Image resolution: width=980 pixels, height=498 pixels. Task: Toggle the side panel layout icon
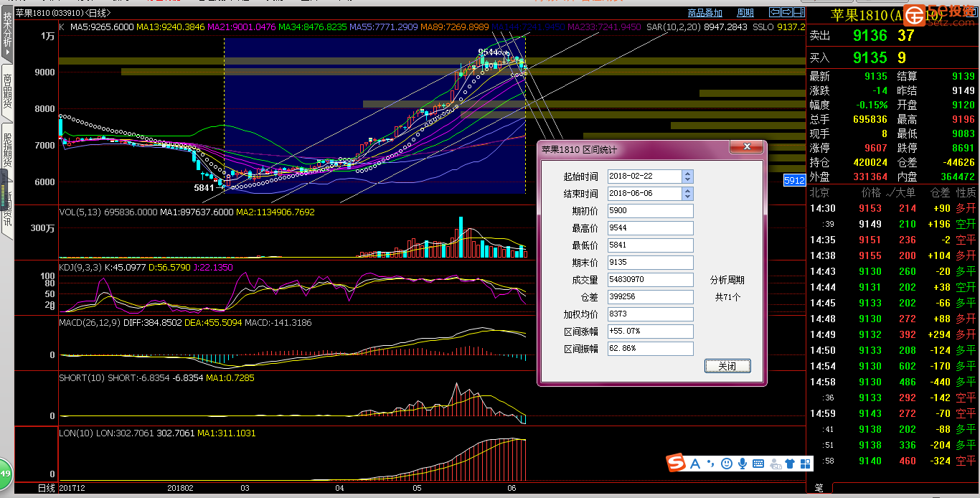(x=799, y=12)
